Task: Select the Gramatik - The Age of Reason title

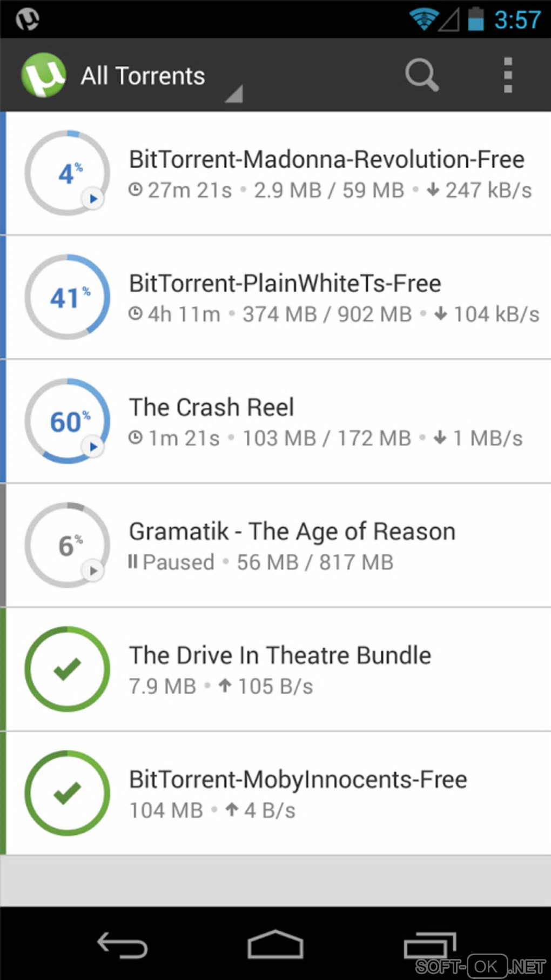Action: [292, 532]
